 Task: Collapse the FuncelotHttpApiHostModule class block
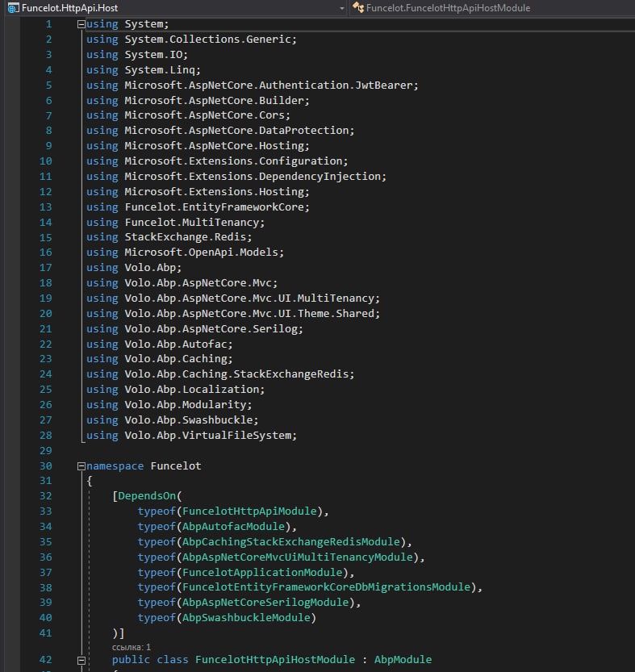[x=81, y=661]
